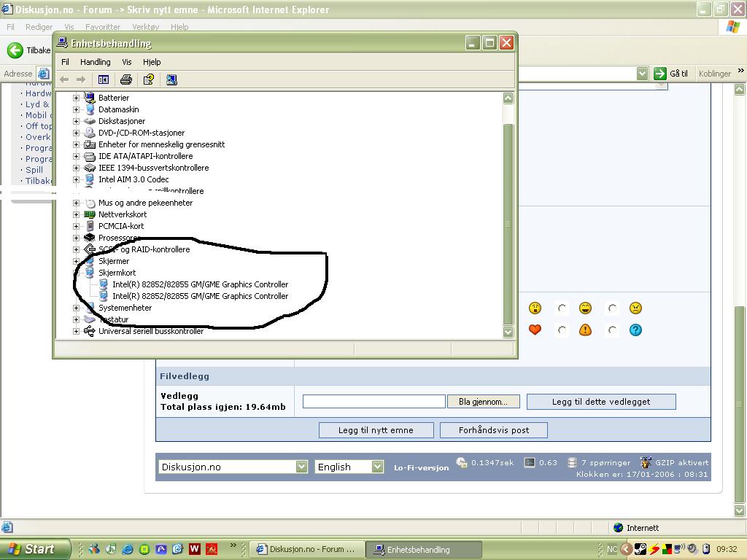Open the Hjelp menu in Enhetsbehandling
Viewport: 747px width, 560px height.
tap(152, 62)
